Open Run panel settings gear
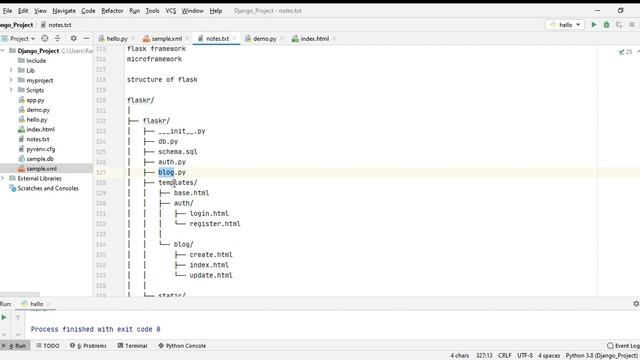The width and height of the screenshot is (640, 360). 636,304
